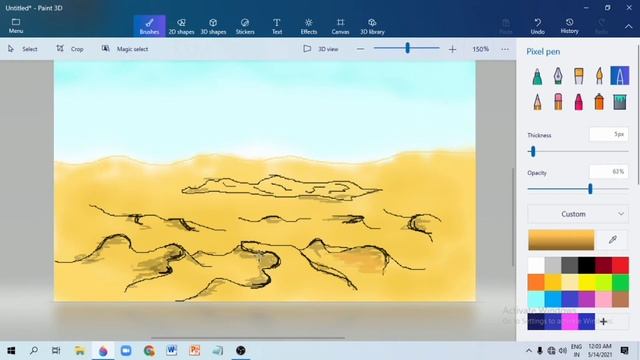
Task: Open the Brushes tab
Action: point(149,26)
